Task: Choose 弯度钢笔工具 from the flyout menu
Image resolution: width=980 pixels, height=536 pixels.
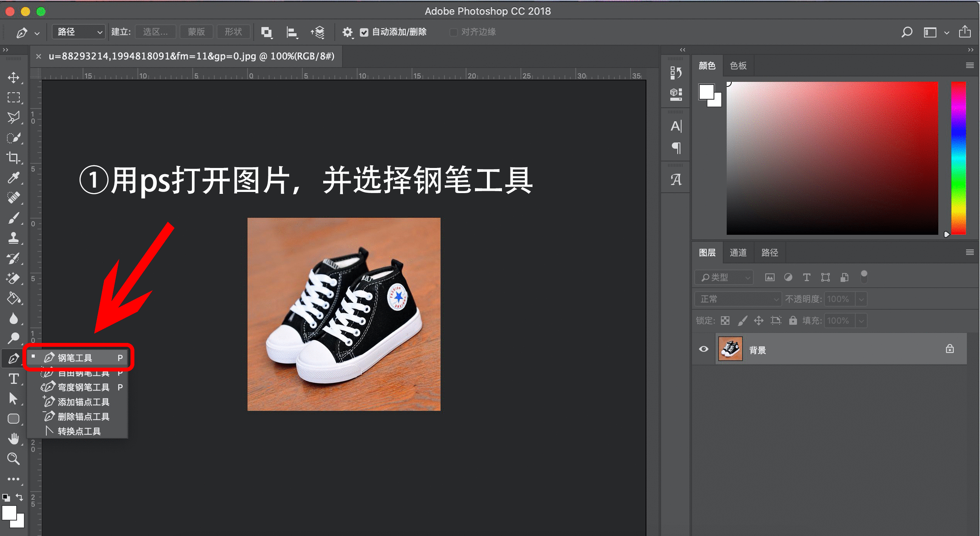Action: [83, 387]
